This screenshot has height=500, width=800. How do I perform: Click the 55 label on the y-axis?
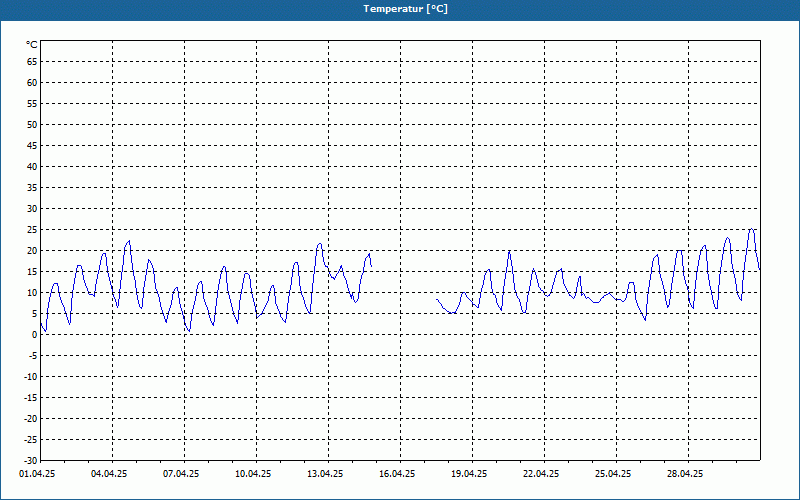[x=32, y=104]
